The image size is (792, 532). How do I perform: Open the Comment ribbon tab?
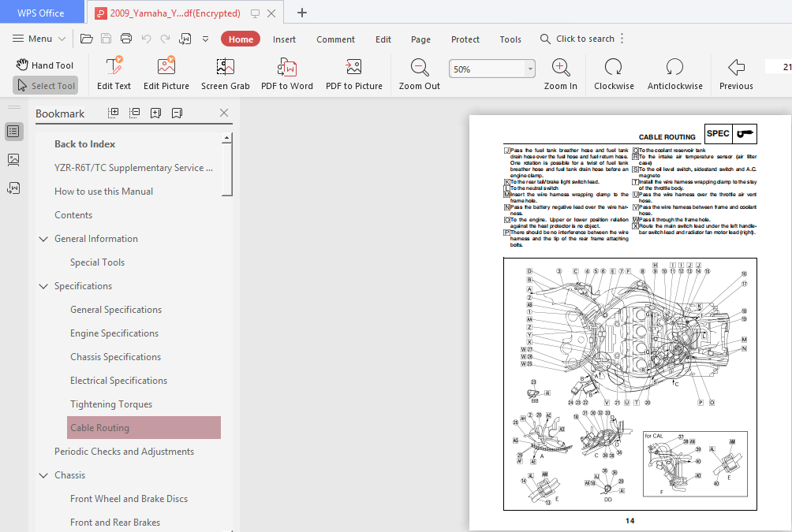coord(335,39)
